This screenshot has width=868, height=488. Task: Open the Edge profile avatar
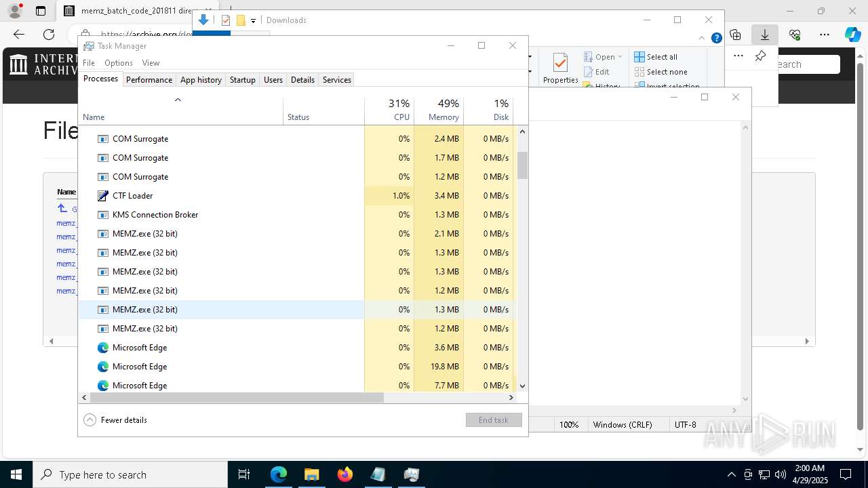(x=15, y=11)
